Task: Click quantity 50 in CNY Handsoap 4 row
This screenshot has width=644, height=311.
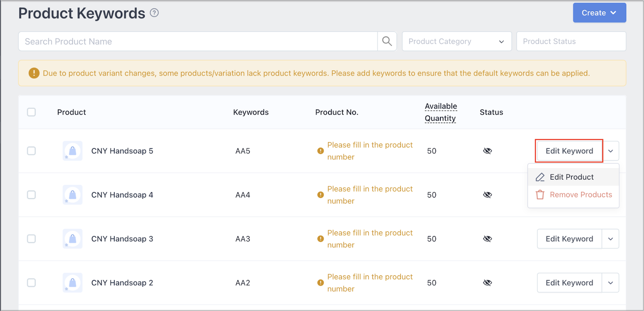Action: (431, 195)
